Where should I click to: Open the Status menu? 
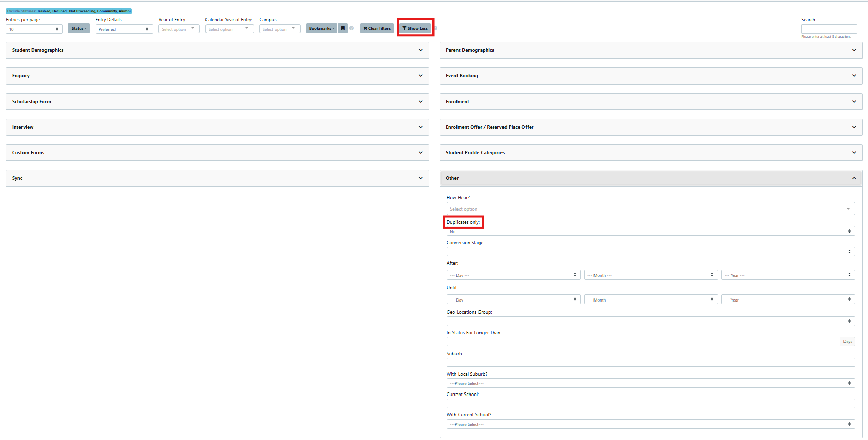pos(79,28)
